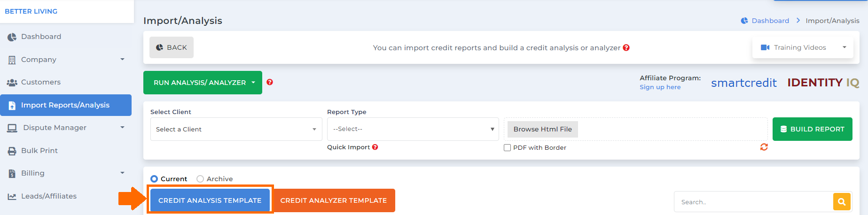Select the Current radio button
The width and height of the screenshot is (868, 215).
[154, 179]
